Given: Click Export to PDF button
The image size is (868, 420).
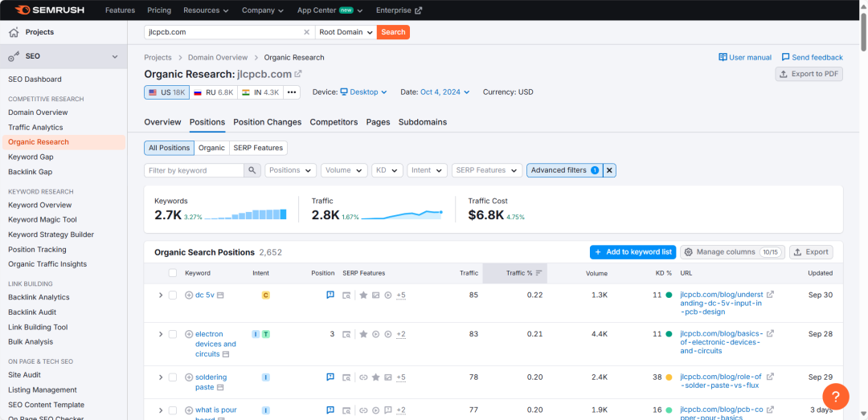Looking at the screenshot, I should click(x=809, y=74).
